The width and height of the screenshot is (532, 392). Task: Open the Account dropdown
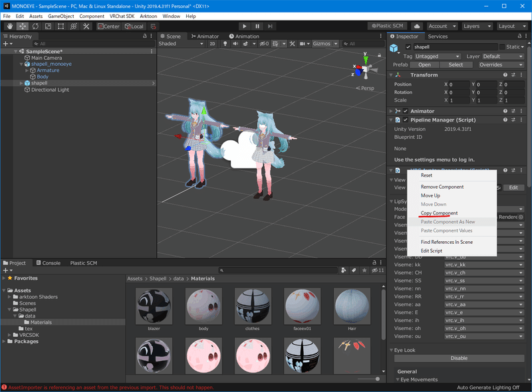(x=442, y=26)
